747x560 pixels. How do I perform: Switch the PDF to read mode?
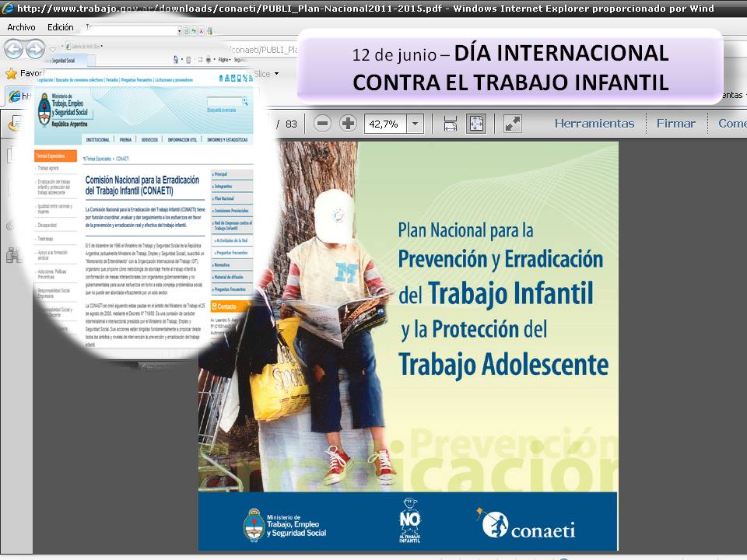(513, 124)
